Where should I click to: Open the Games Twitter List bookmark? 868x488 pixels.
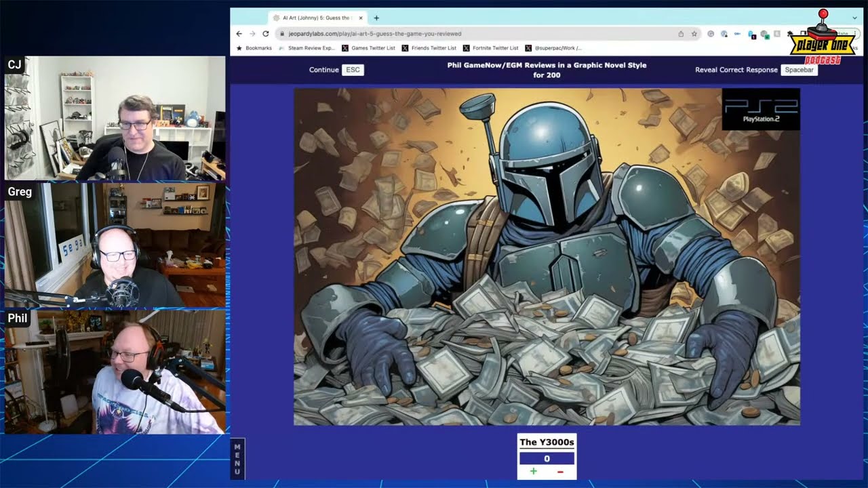[368, 48]
